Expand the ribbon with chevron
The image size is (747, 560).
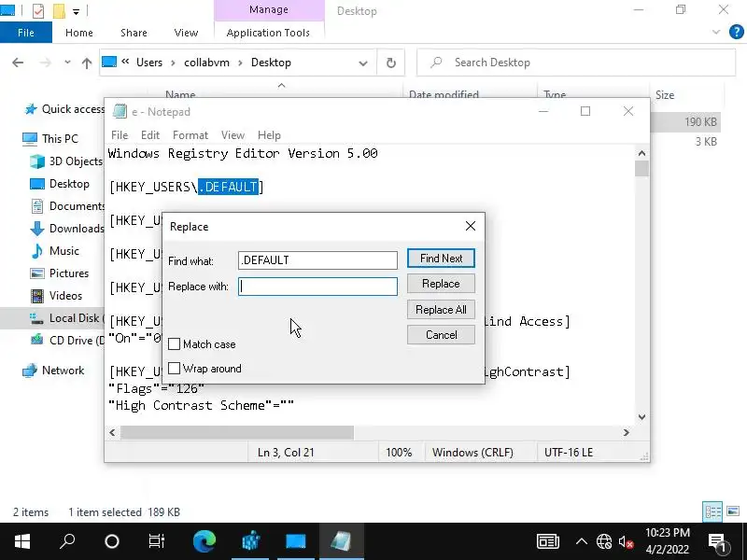[716, 32]
